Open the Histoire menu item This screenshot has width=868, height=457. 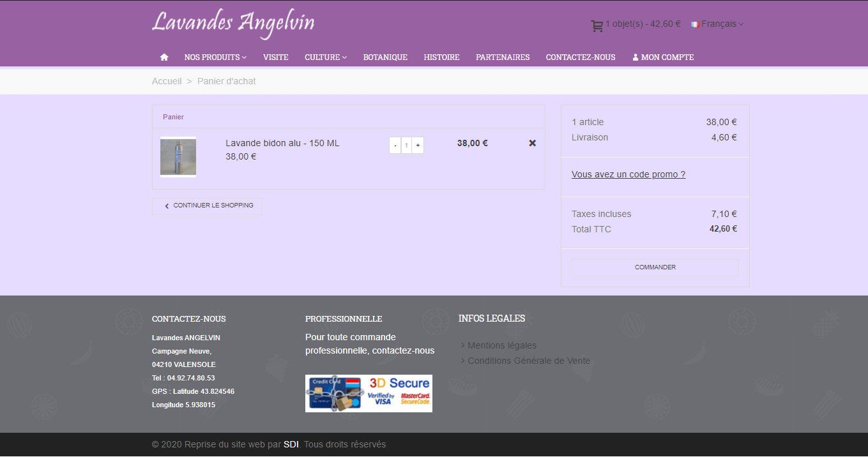click(441, 57)
